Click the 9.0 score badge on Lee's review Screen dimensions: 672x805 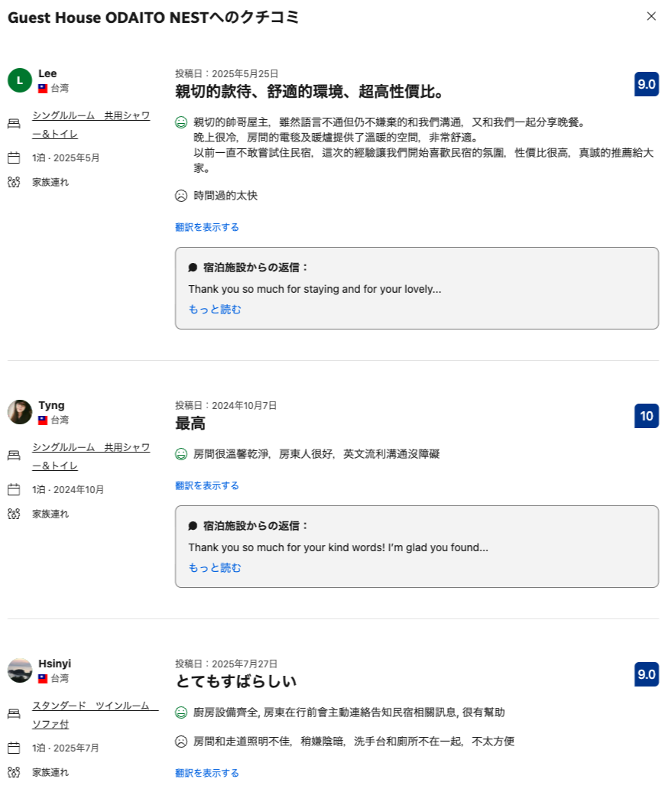tap(646, 84)
